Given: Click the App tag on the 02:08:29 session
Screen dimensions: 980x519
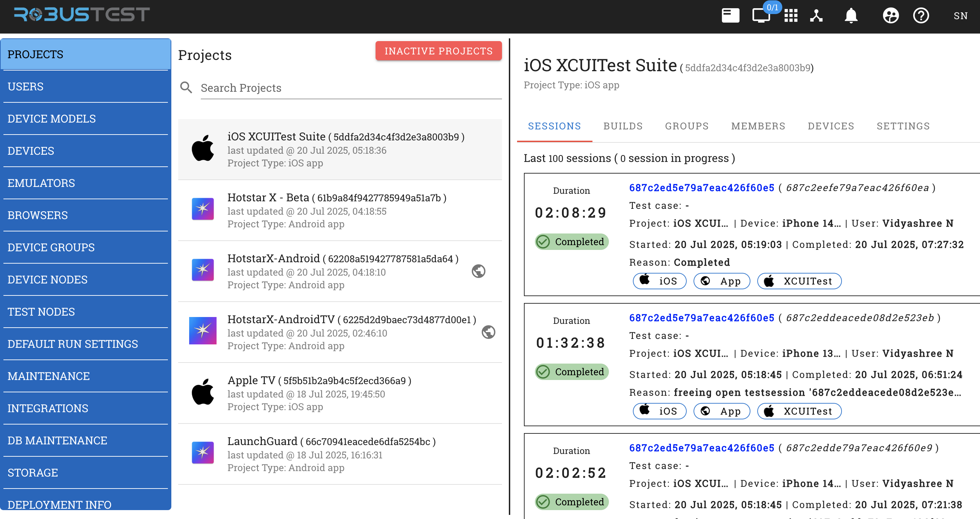Looking at the screenshot, I should click(722, 281).
